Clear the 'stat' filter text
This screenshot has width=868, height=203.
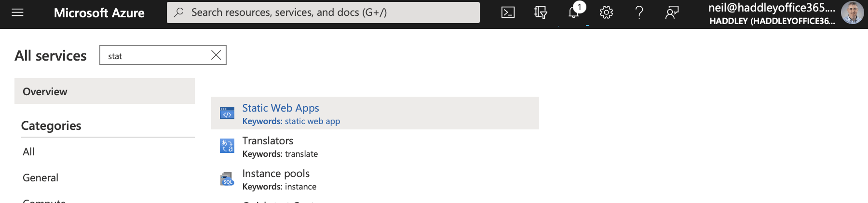coord(216,55)
